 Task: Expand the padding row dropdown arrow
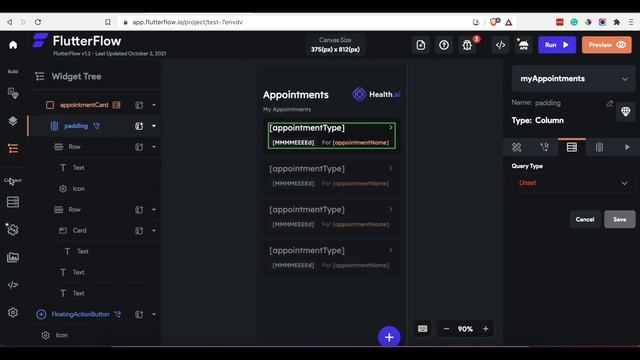coord(154,126)
